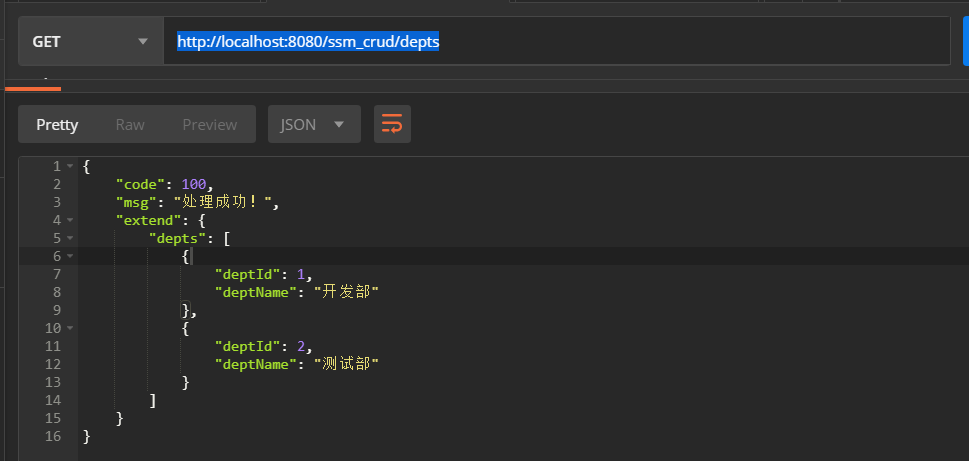Click the "extend" key text

point(149,220)
